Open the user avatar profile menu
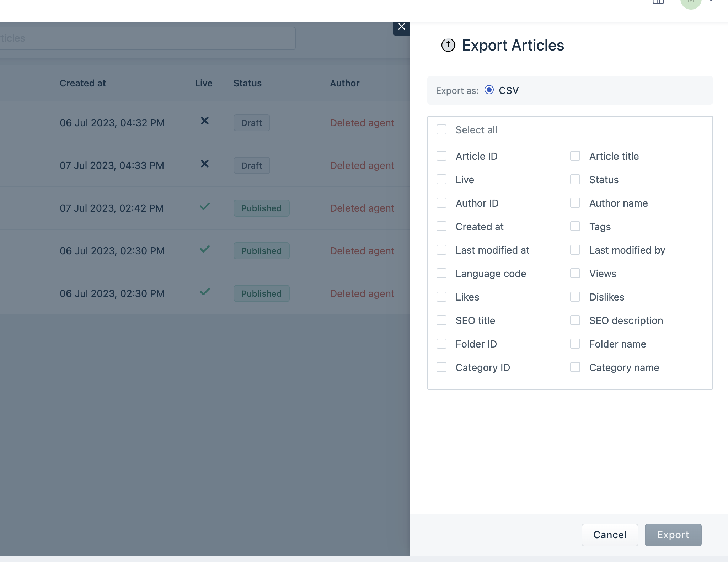 tap(690, 3)
